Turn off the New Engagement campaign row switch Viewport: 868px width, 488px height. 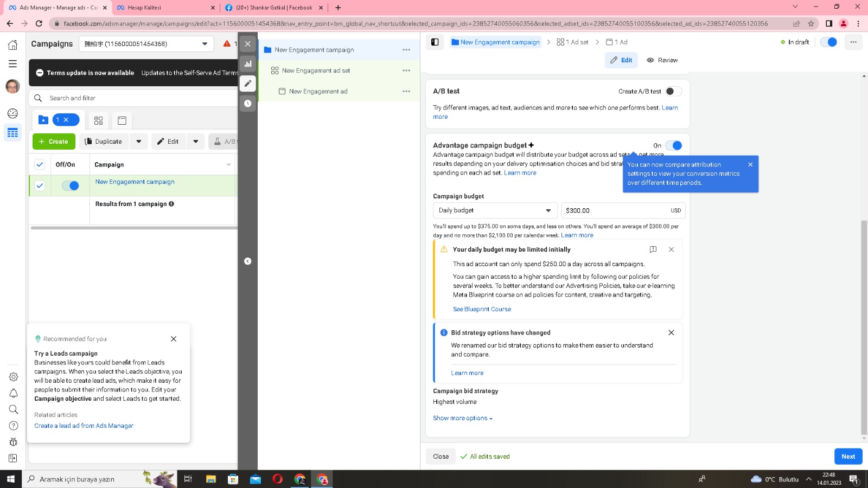pos(71,185)
